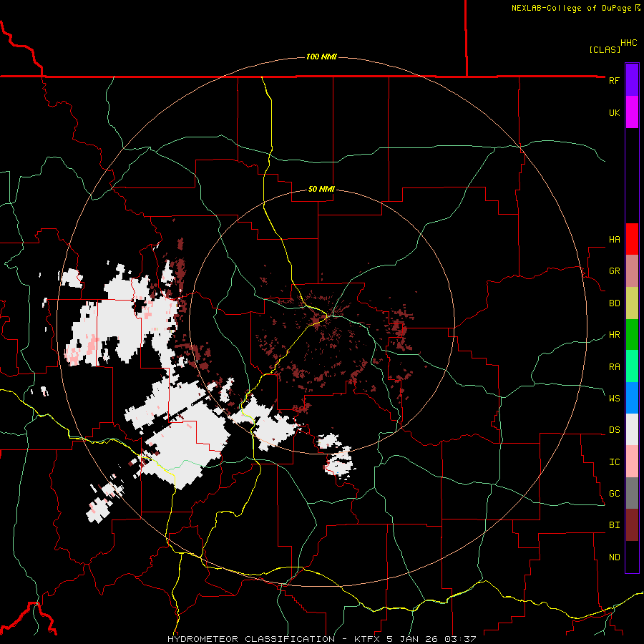Select the GR graupel color swatch
The height and width of the screenshot is (644, 644).
coord(632,271)
